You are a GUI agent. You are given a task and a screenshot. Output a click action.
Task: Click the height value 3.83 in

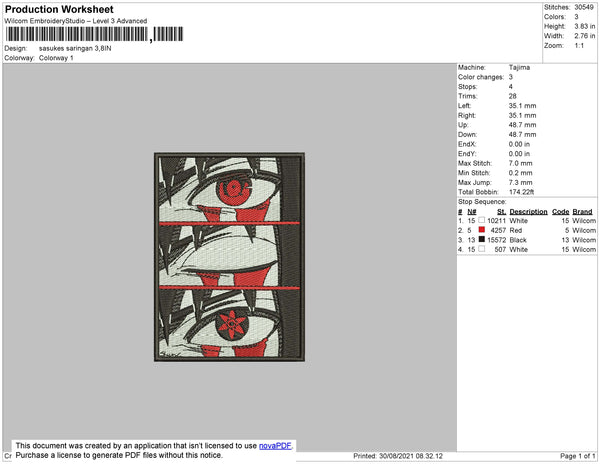pos(585,26)
